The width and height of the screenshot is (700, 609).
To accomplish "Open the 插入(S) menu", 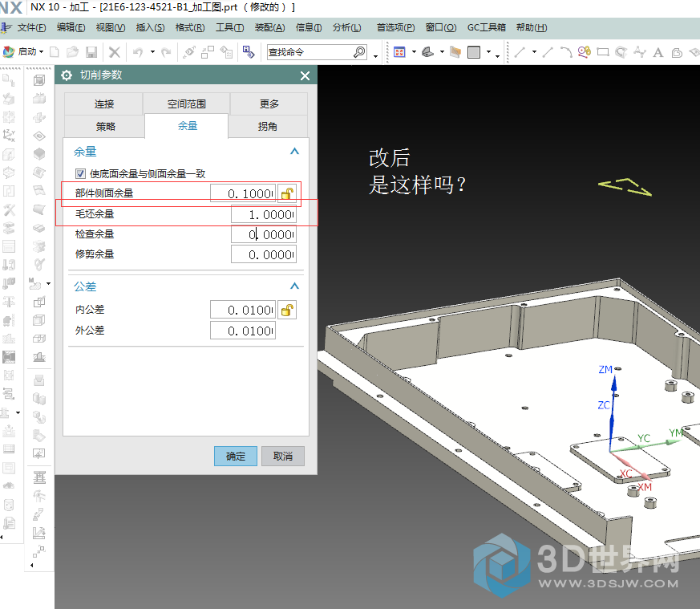I will 150,28.
